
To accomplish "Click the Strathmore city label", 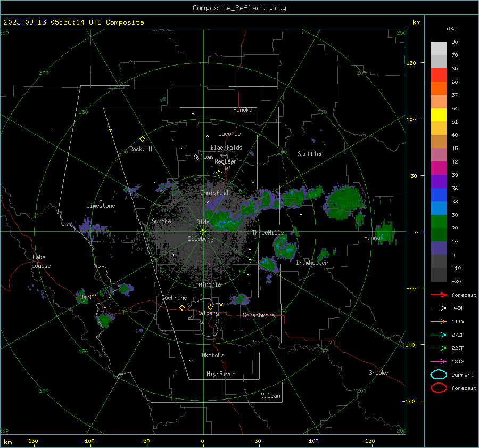I will point(259,315).
